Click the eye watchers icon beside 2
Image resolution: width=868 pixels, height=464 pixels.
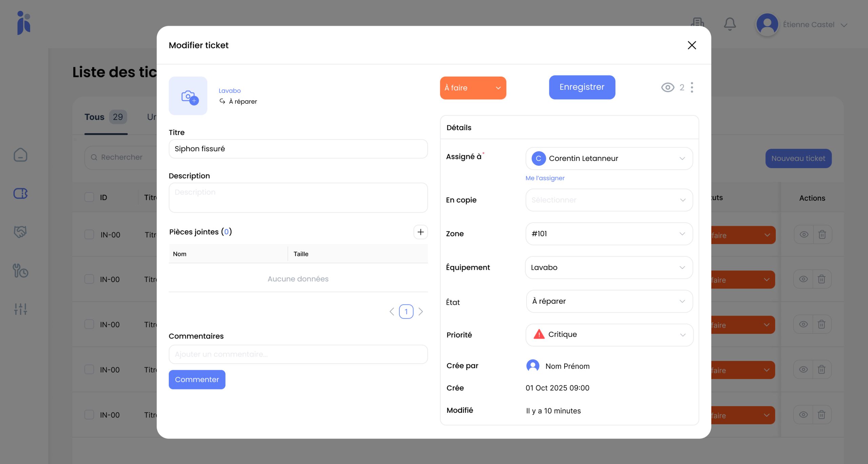(668, 87)
